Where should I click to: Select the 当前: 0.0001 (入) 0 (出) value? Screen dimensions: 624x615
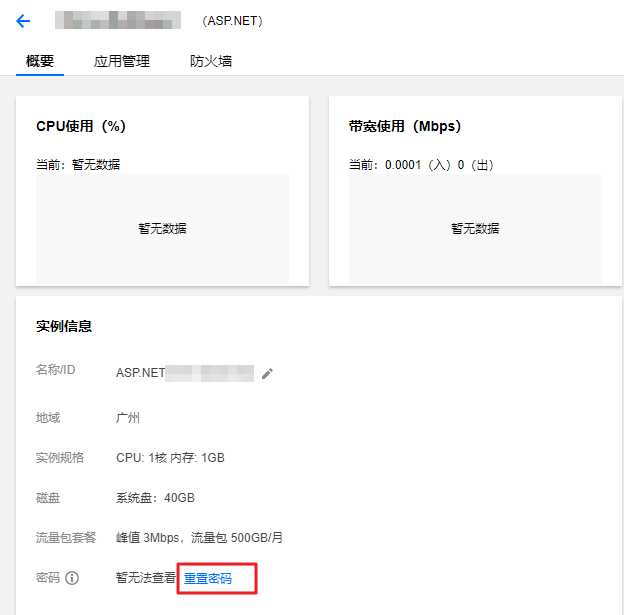421,164
